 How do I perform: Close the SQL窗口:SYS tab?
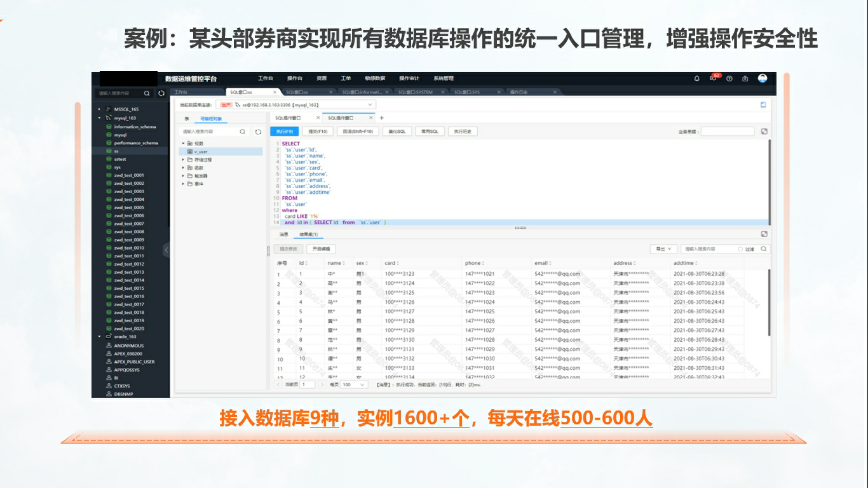(x=499, y=92)
